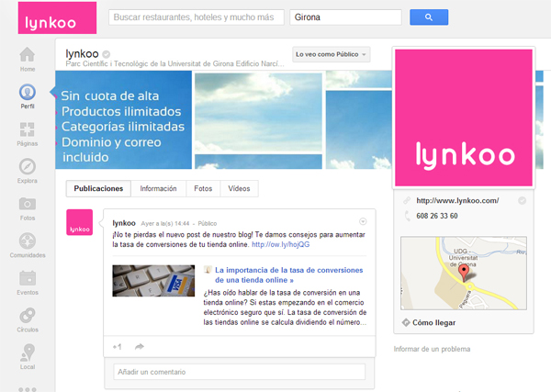Show more sidebar items via three dots
Viewport: 551px width, 392px height.
tap(28, 389)
